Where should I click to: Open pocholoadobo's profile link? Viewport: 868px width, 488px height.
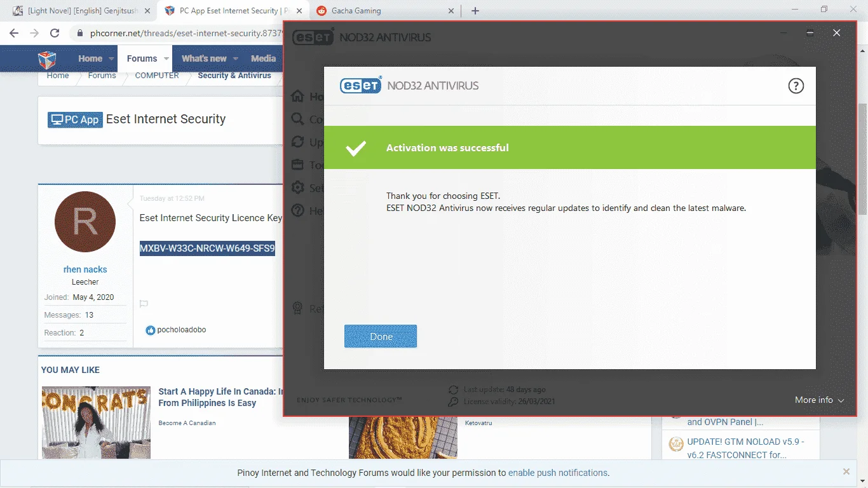pyautogui.click(x=182, y=330)
